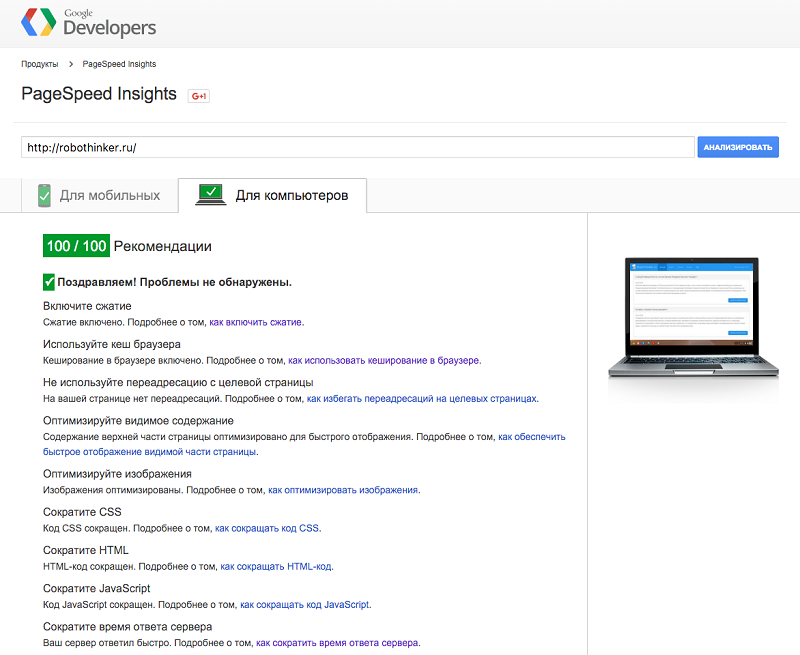Click heading Оптимизируйте изображения
The height and width of the screenshot is (655, 800).
[117, 474]
